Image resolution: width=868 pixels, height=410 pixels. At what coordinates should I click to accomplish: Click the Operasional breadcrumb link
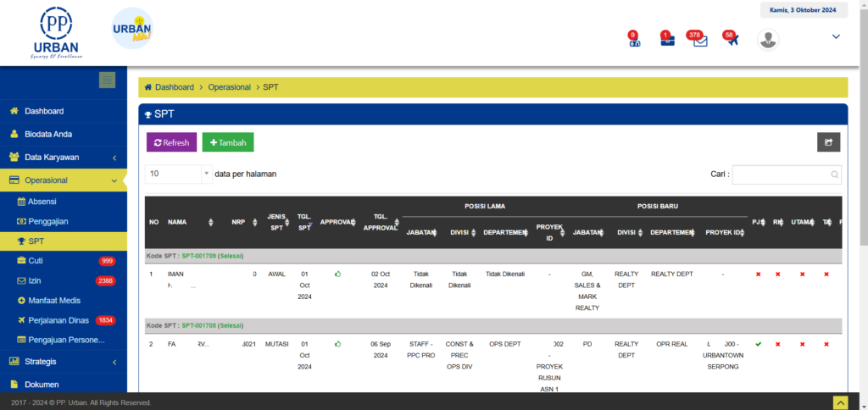coord(230,87)
